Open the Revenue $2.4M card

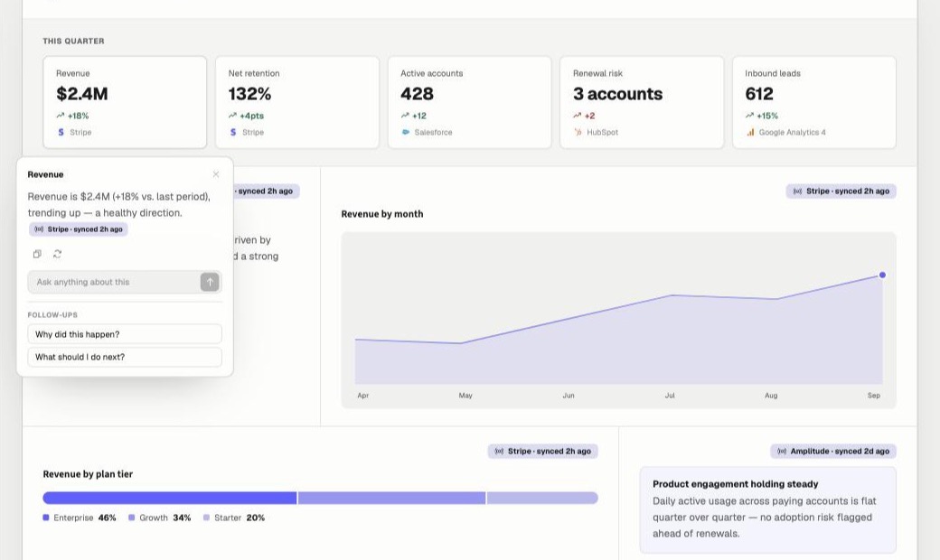125,102
